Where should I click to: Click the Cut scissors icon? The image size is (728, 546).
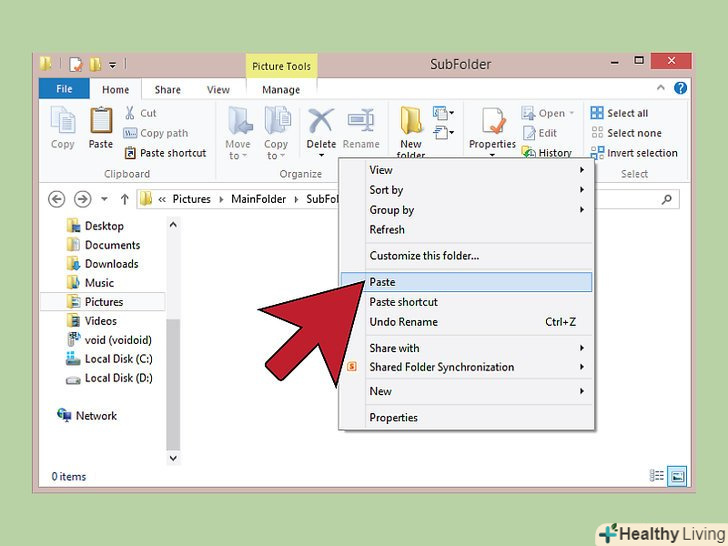pos(130,113)
